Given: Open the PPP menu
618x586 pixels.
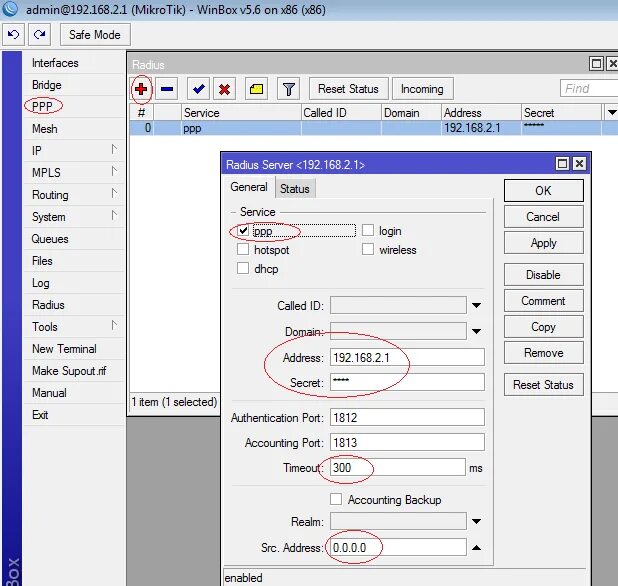Looking at the screenshot, I should (42, 106).
